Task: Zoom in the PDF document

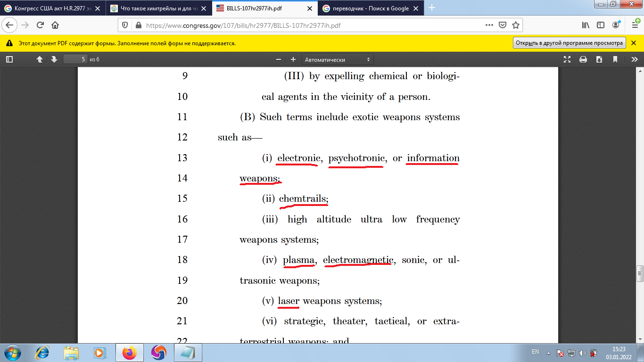Action: tap(293, 59)
